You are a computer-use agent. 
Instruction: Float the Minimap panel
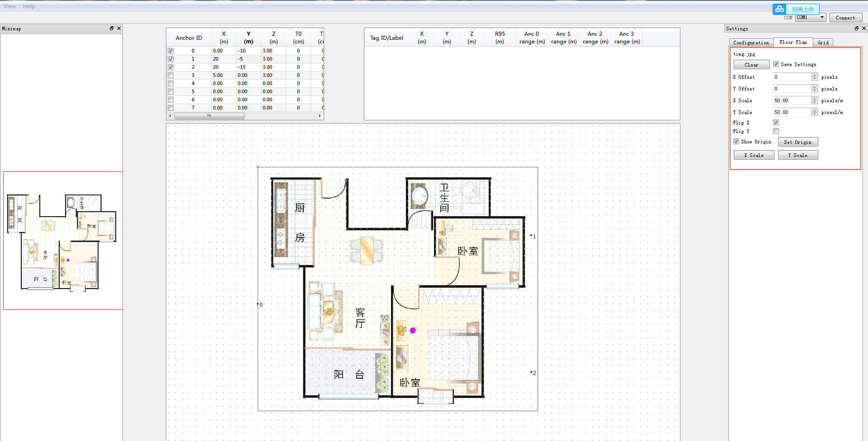click(112, 28)
